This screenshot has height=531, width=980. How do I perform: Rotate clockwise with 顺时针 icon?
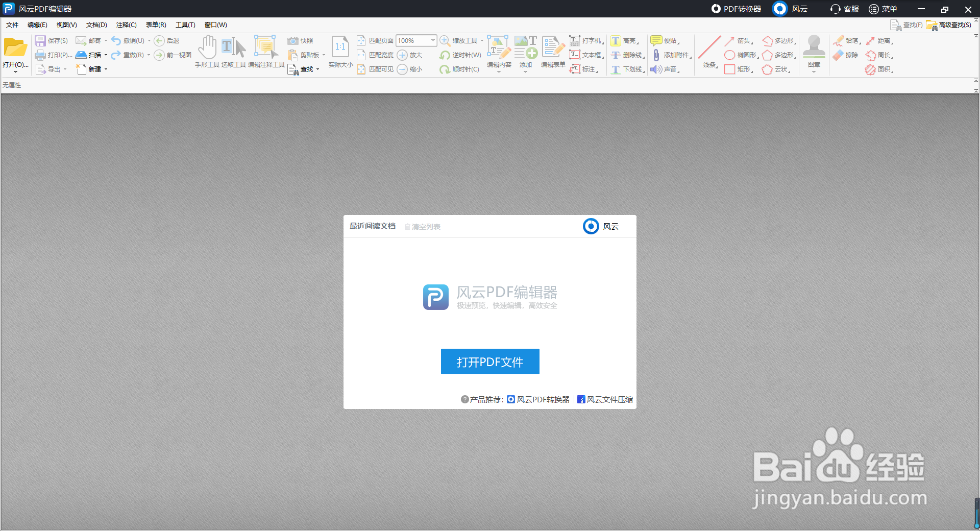click(x=445, y=69)
